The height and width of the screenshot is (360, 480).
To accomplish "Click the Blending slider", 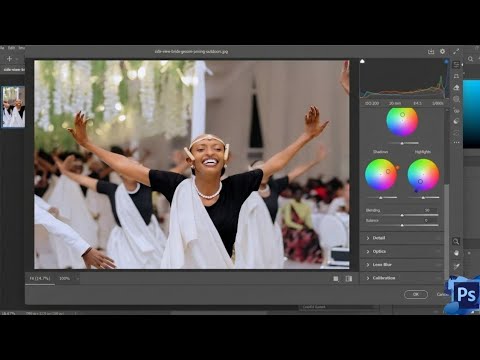I will click(402, 215).
